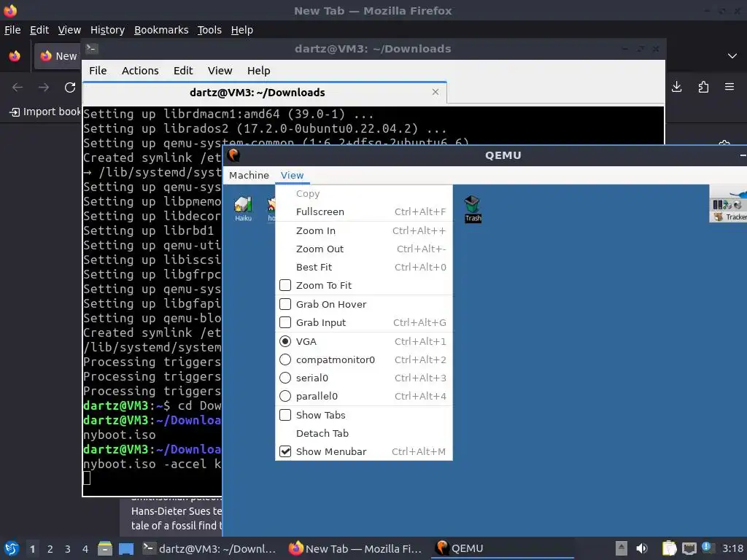Click Import bookmarks in Firefox toolbar
747x560 pixels.
(45, 112)
